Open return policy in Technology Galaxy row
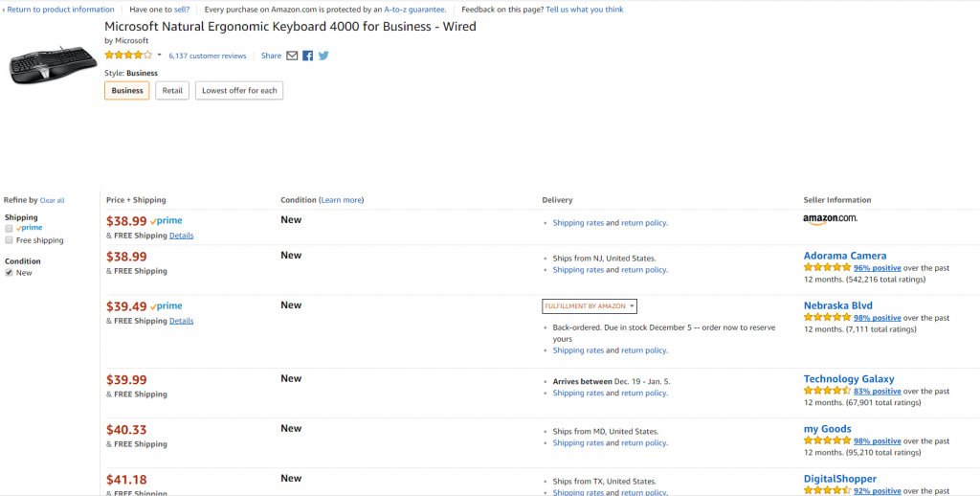The image size is (980, 496). [x=643, y=393]
